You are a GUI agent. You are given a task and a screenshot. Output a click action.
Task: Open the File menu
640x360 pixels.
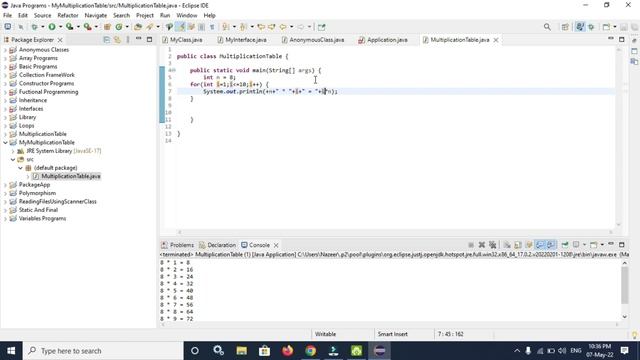(x=7, y=15)
